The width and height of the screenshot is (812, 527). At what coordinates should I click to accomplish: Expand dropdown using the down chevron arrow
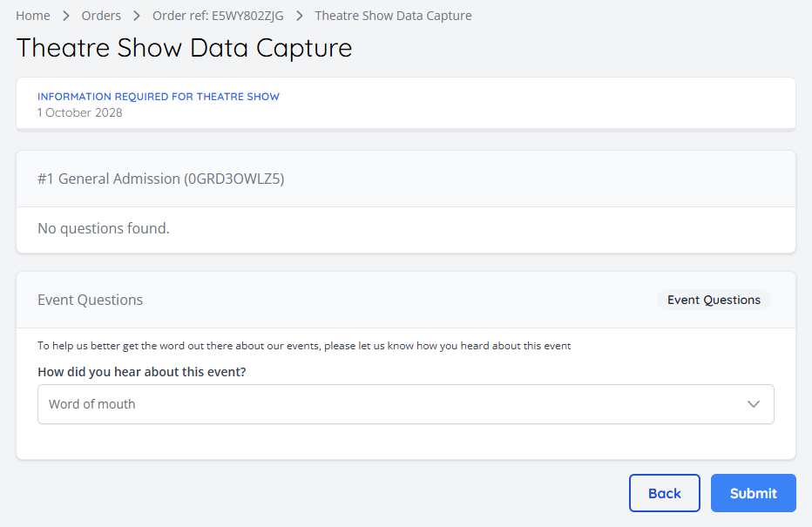coord(754,404)
